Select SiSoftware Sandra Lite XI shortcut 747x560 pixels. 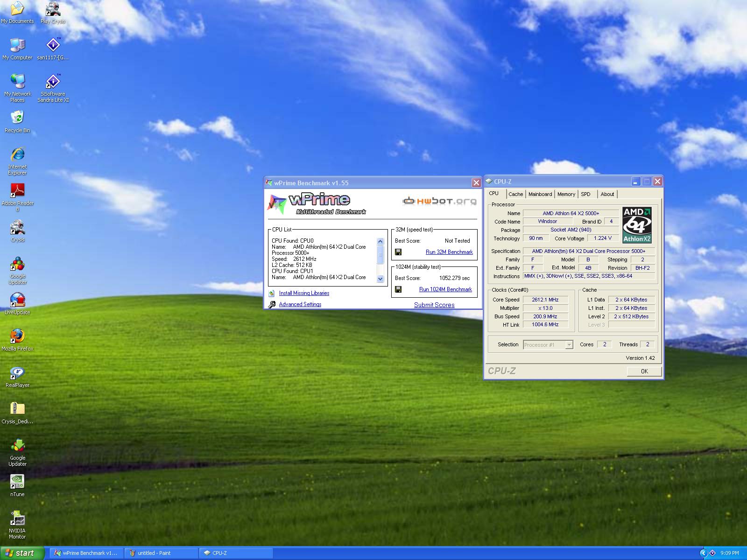[x=53, y=88]
